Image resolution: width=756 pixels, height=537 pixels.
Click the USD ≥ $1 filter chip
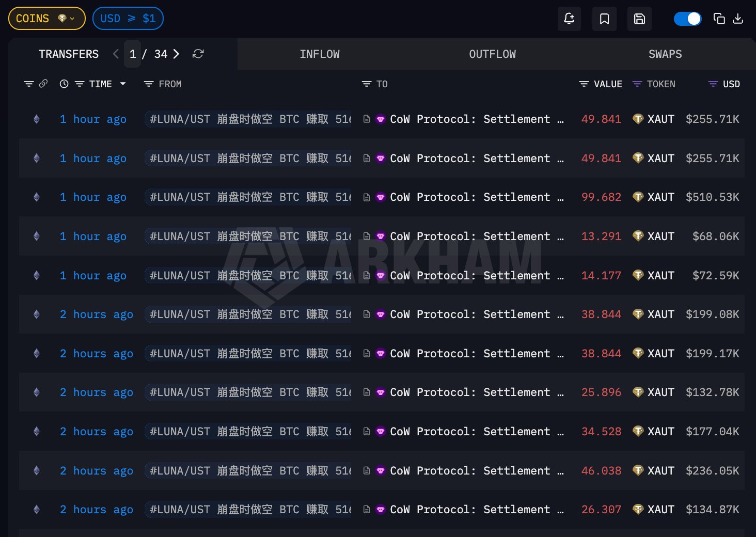coord(128,19)
